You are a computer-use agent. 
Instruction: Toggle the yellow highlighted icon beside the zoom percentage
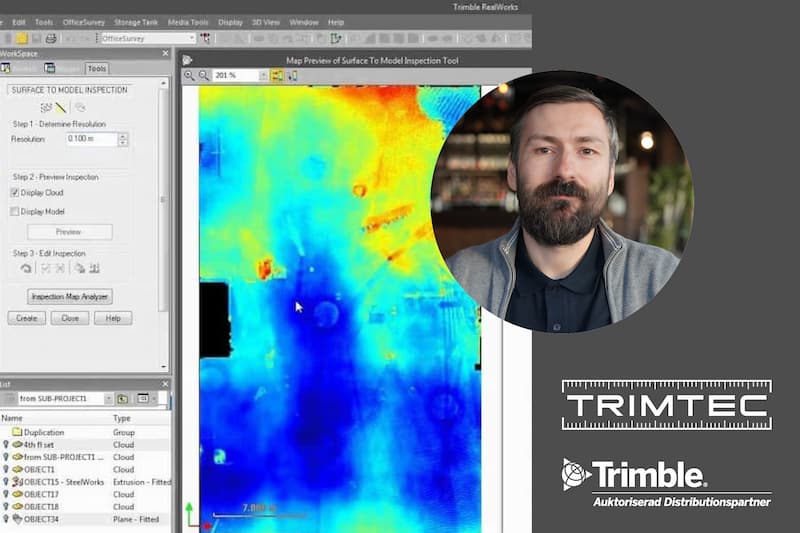(x=277, y=75)
